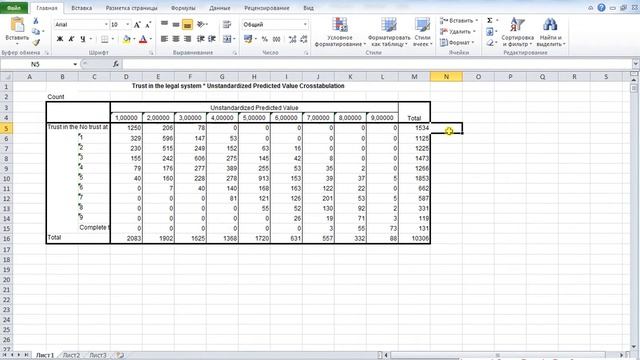The height and width of the screenshot is (360, 640).
Task: Click the Fill down icon in editing group
Action: point(490,31)
